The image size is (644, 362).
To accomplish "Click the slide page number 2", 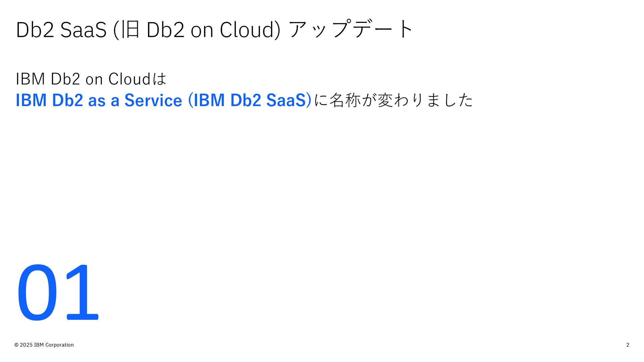I will click(628, 345).
